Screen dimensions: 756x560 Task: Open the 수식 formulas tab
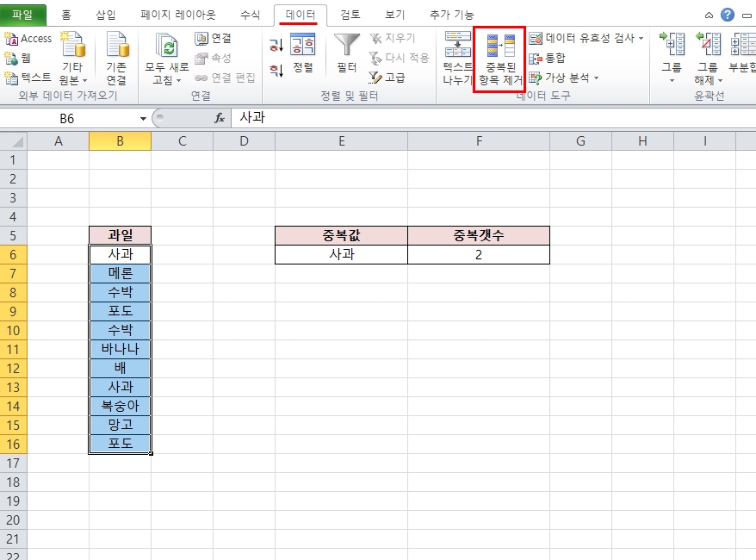point(250,15)
